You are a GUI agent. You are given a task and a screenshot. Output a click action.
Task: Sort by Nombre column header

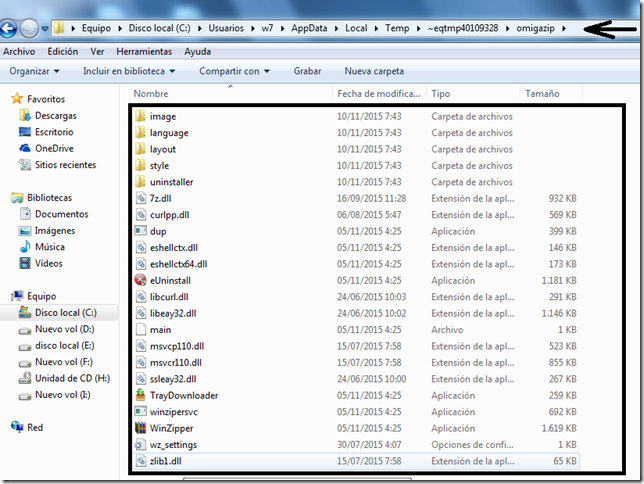[151, 94]
